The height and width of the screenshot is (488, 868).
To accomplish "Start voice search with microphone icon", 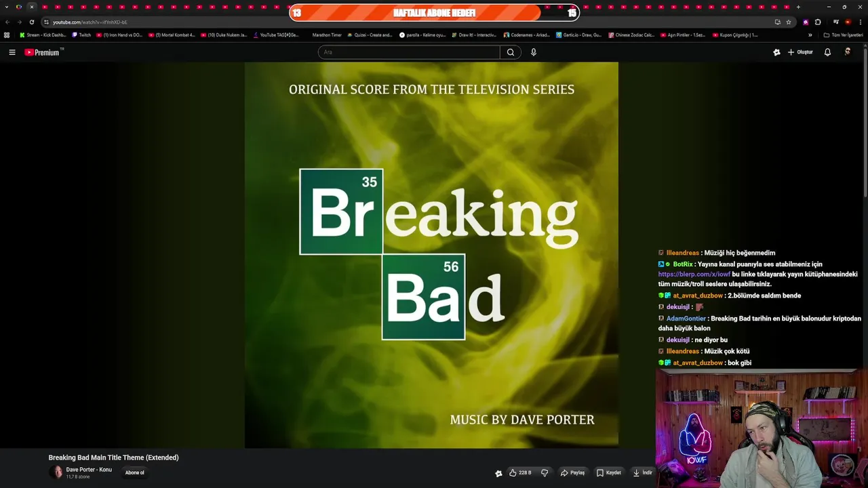I will tap(534, 52).
